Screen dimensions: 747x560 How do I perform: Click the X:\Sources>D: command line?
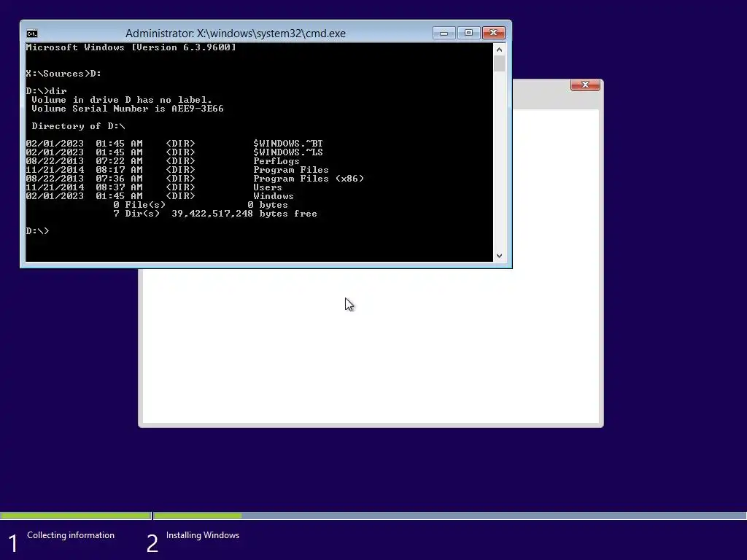coord(63,74)
